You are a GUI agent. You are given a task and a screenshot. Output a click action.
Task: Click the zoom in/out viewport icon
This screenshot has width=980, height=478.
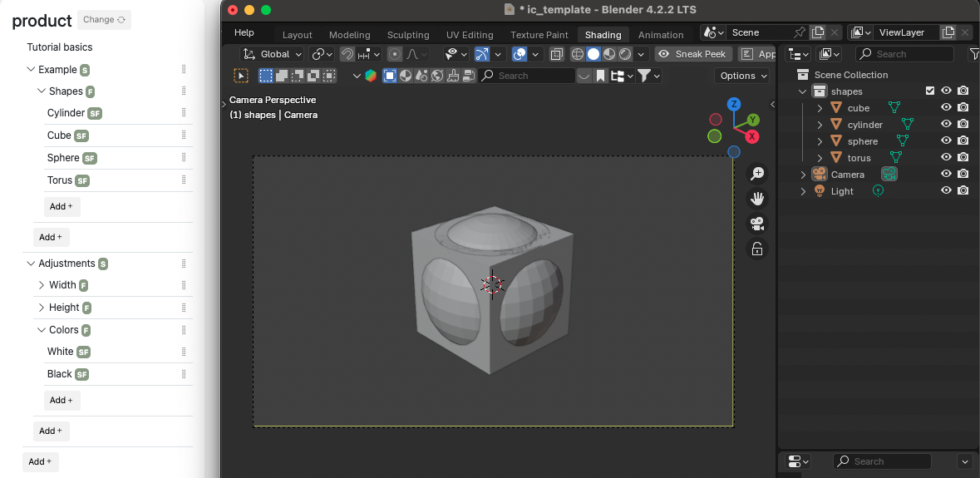757,174
